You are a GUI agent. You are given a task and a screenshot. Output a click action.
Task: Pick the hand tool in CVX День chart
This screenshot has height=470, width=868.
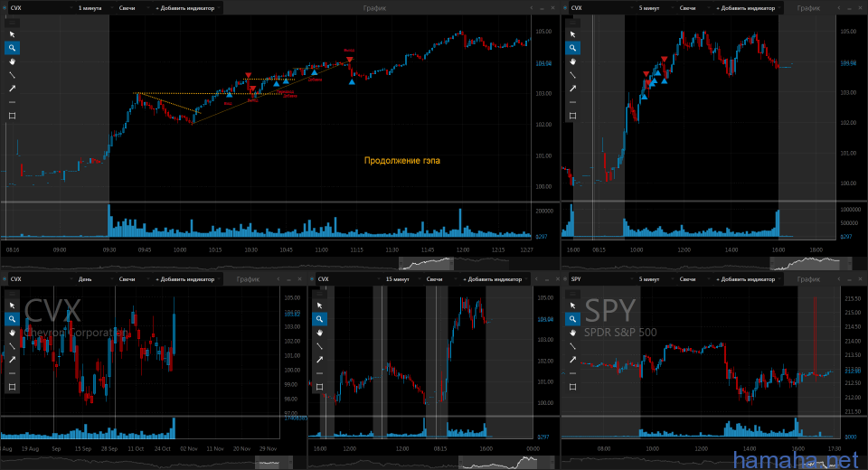point(12,333)
